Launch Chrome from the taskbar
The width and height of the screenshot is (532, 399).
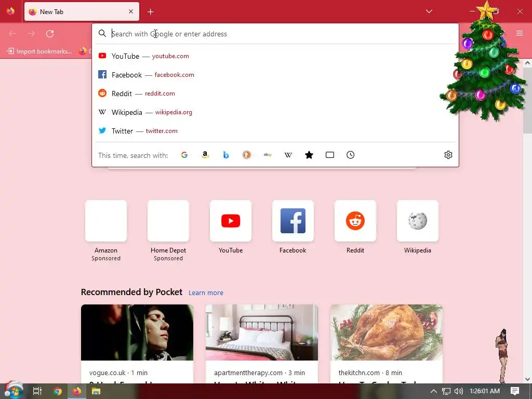click(x=57, y=391)
